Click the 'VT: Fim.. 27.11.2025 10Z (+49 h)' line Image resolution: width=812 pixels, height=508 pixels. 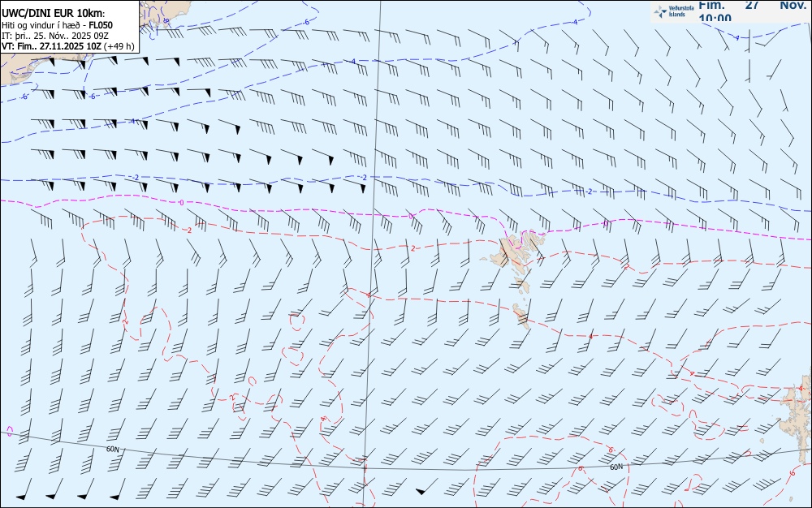[x=68, y=46]
